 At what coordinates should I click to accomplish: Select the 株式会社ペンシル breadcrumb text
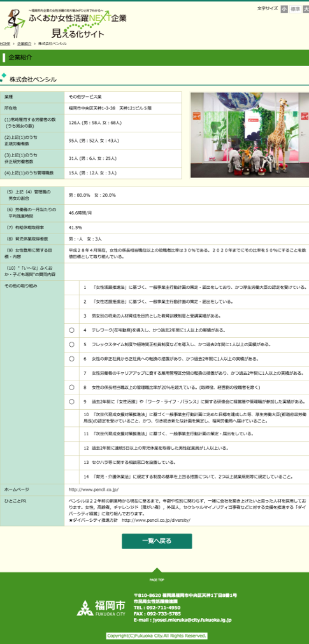coord(52,43)
